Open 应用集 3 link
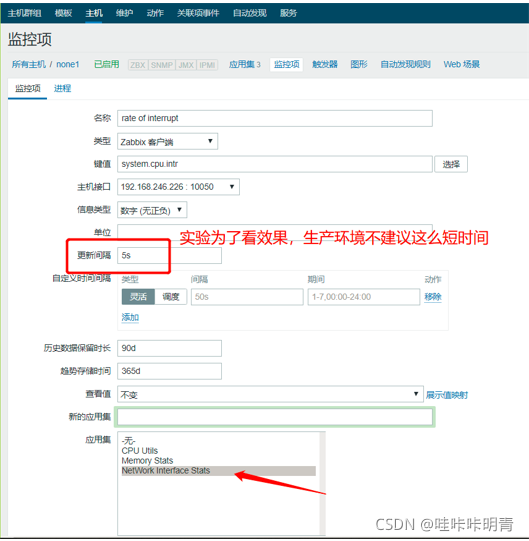Image resolution: width=529 pixels, height=541 pixels. (x=245, y=65)
